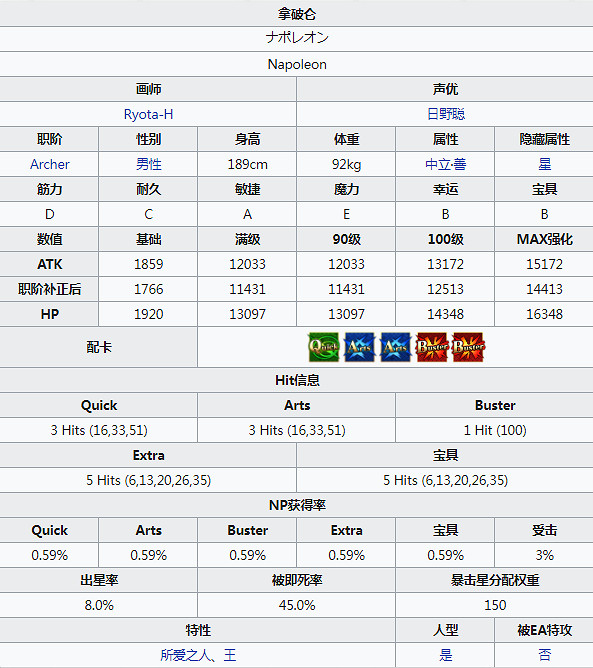Click the base ATK value 1859
This screenshot has height=668, width=593.
click(x=148, y=264)
